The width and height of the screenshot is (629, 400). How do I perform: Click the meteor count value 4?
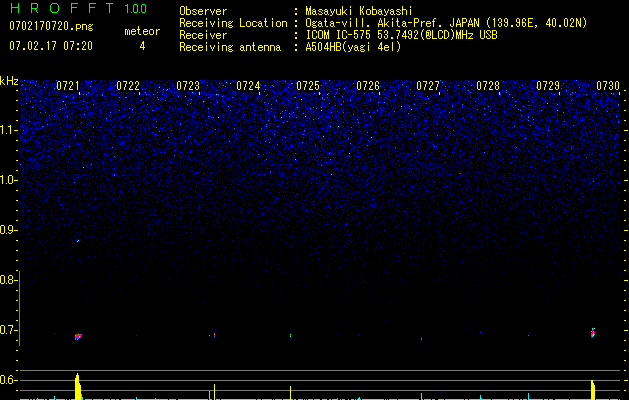(x=142, y=46)
